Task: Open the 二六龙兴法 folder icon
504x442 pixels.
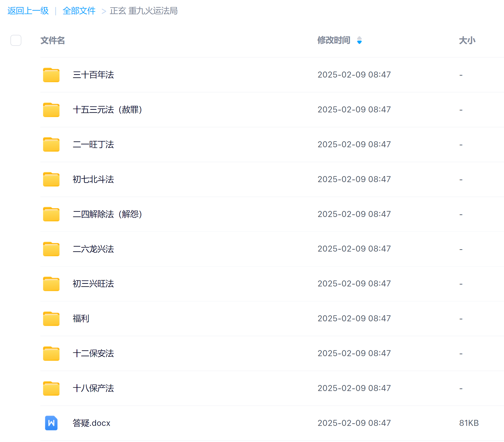Action: coord(51,249)
